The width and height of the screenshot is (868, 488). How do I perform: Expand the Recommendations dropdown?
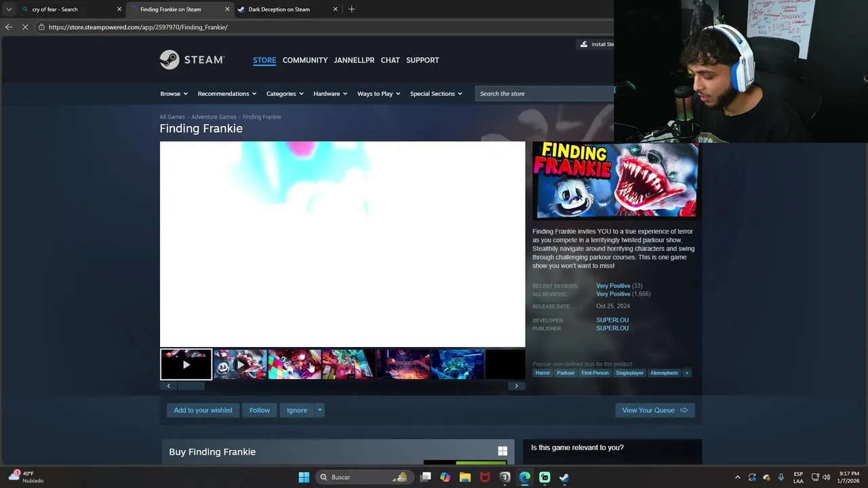(x=226, y=94)
